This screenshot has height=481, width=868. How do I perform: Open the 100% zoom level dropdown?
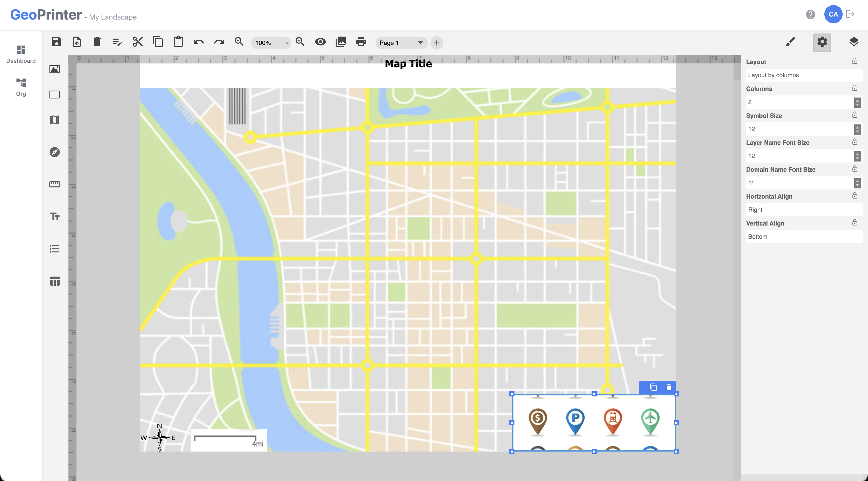(x=271, y=43)
